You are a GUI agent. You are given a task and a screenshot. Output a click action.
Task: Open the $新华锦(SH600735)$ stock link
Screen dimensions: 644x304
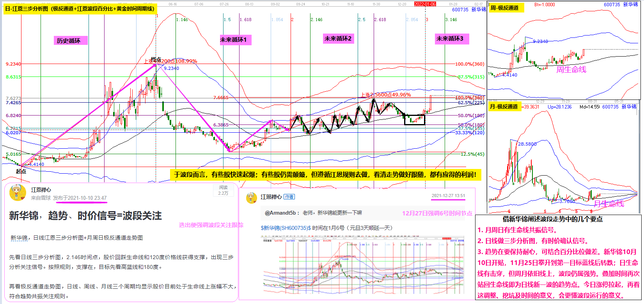tap(286, 228)
